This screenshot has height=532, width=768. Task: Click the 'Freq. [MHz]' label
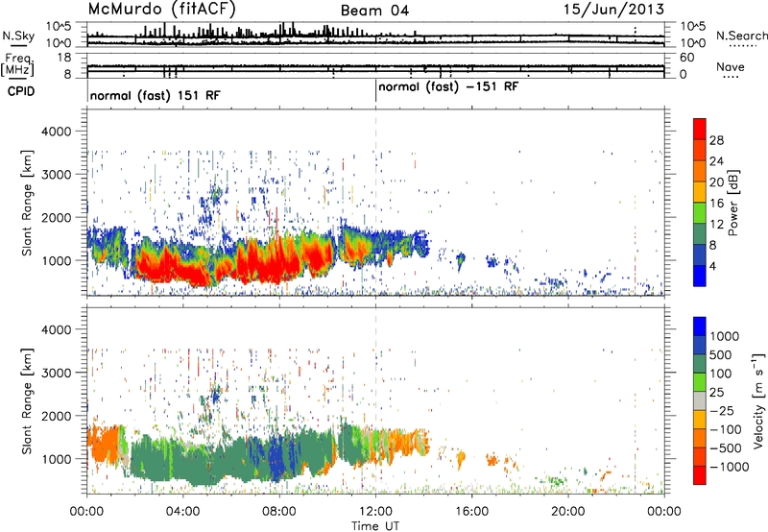pyautogui.click(x=18, y=65)
